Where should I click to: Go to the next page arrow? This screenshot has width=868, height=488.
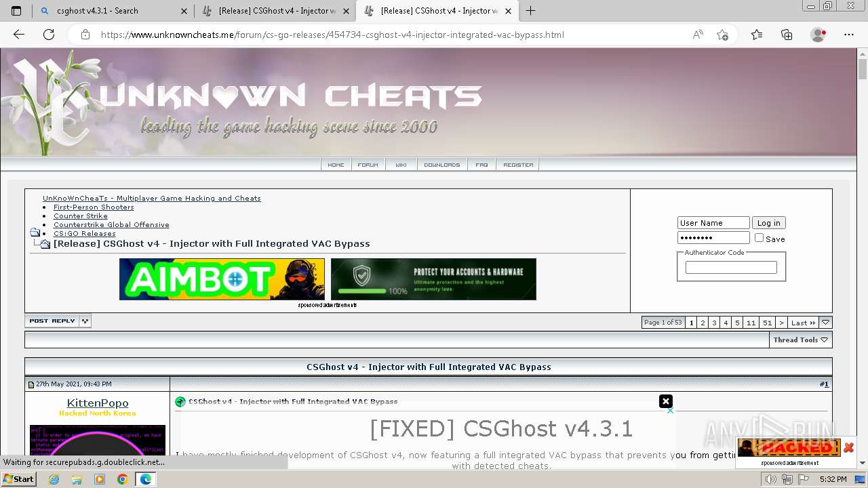coord(781,323)
